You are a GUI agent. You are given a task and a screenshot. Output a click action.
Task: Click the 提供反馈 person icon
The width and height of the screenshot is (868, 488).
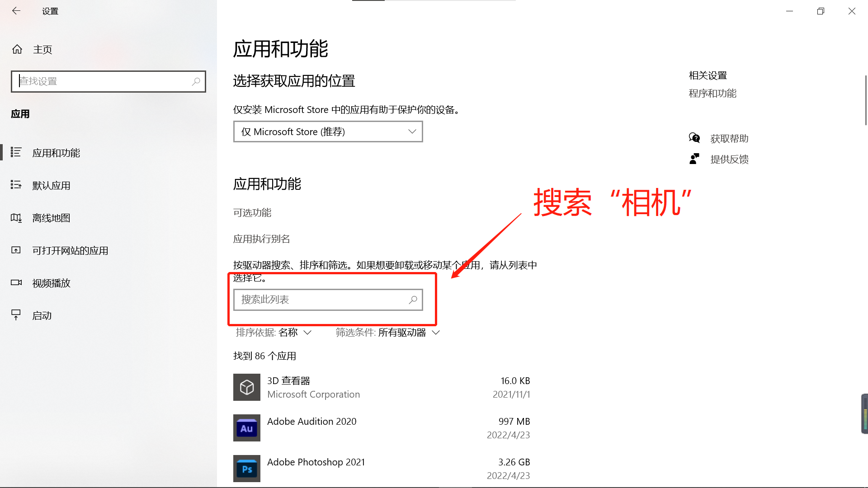[x=694, y=159]
